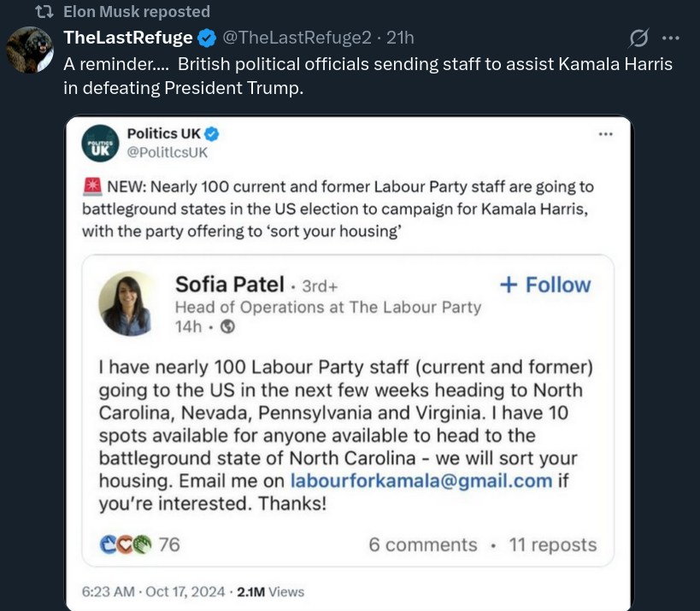Screen dimensions: 700x611
Task: Open the three-dot menu on the Politics UK post
Action: (605, 134)
